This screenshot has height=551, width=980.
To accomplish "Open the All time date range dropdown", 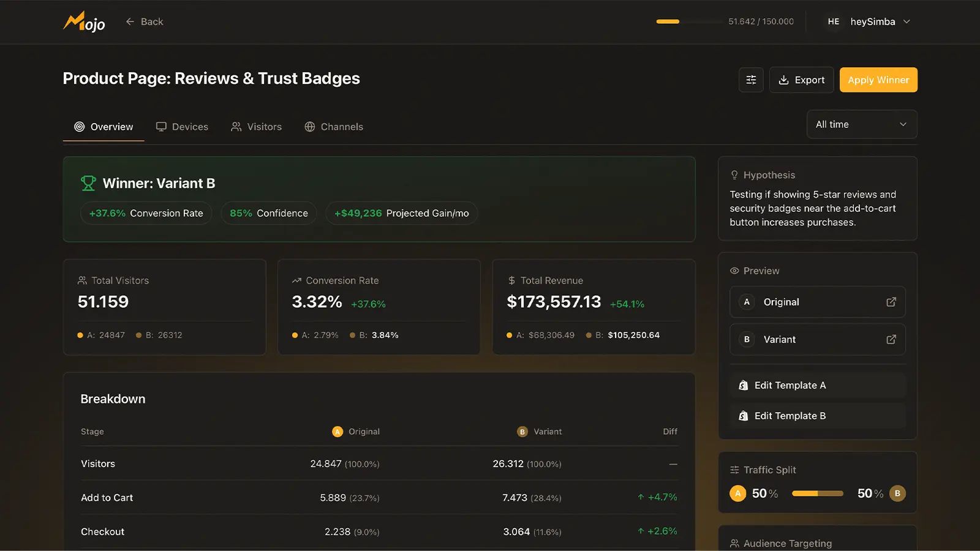I will [x=861, y=124].
